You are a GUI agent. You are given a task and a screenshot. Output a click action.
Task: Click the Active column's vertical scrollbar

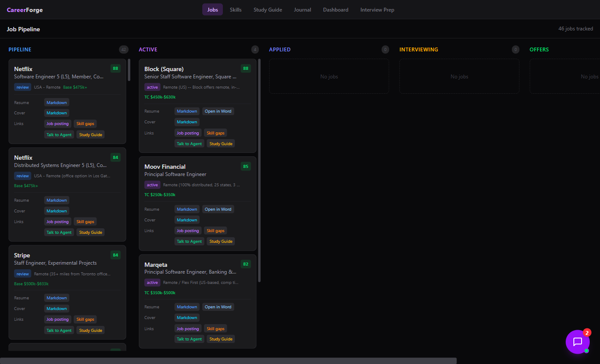pyautogui.click(x=258, y=171)
